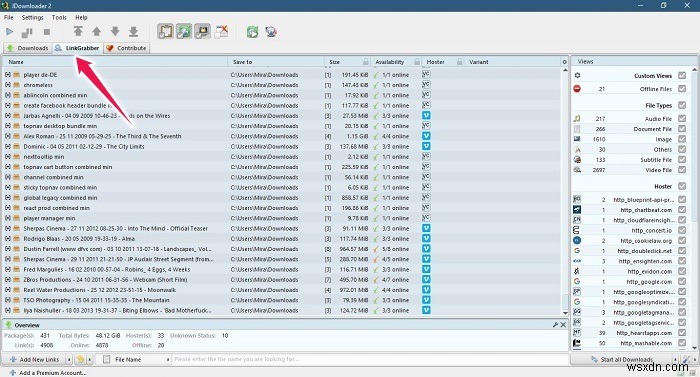Image resolution: width=700 pixels, height=377 pixels.
Task: Click the reconnect globe icon
Action: [271, 32]
